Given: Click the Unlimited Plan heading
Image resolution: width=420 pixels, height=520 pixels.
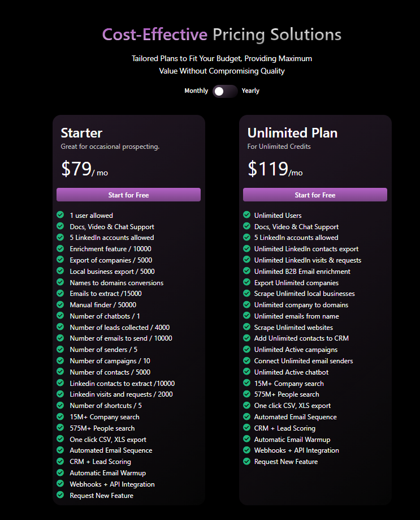Looking at the screenshot, I should pyautogui.click(x=292, y=133).
